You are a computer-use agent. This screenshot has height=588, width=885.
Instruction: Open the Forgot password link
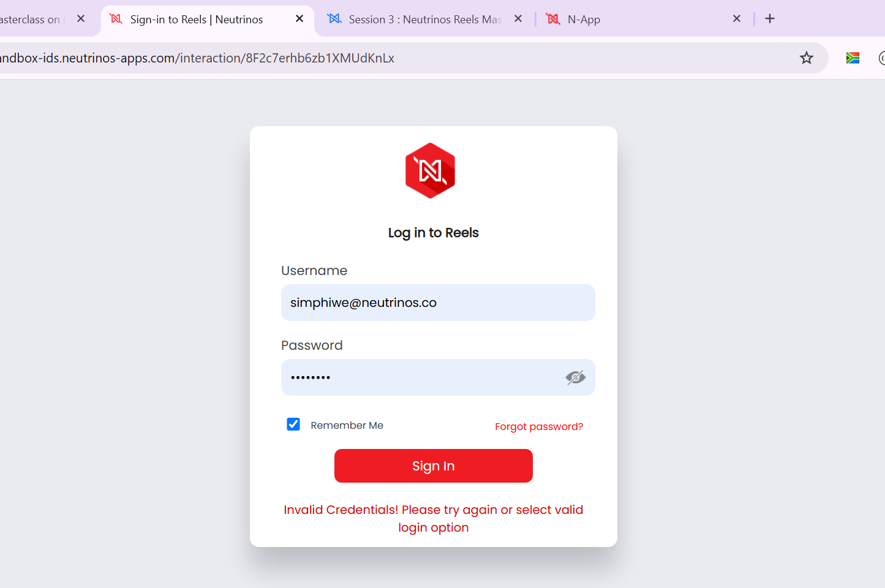click(539, 426)
